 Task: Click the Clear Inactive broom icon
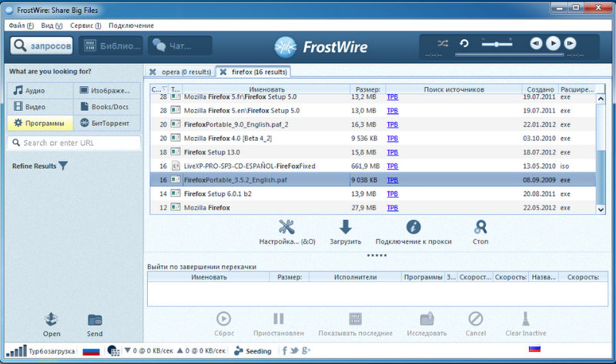526,319
